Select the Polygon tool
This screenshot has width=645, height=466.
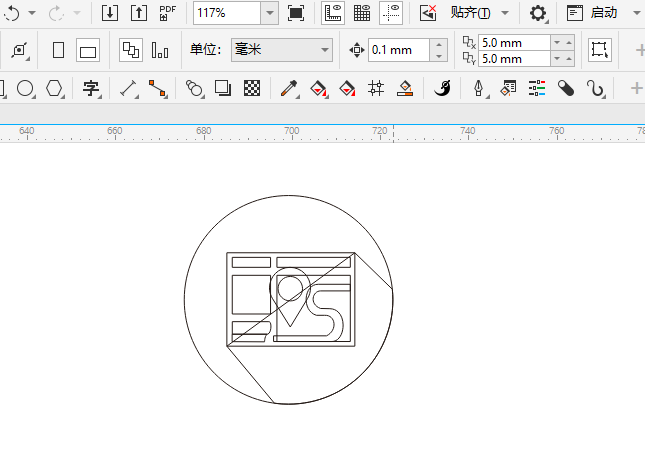[x=55, y=89]
